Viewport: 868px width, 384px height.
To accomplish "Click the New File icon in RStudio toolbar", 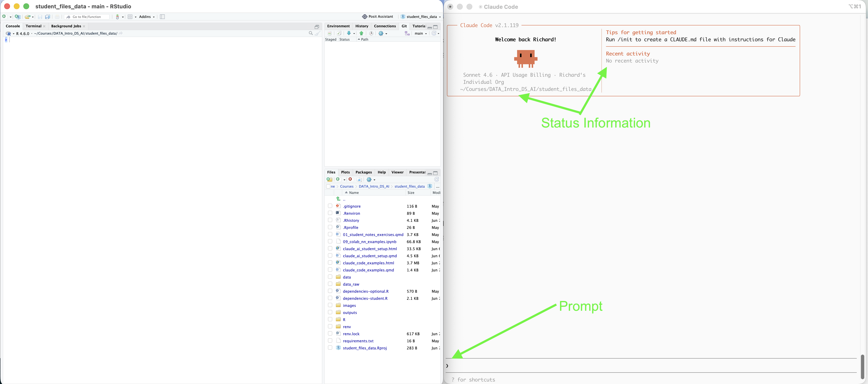I will (x=4, y=16).
